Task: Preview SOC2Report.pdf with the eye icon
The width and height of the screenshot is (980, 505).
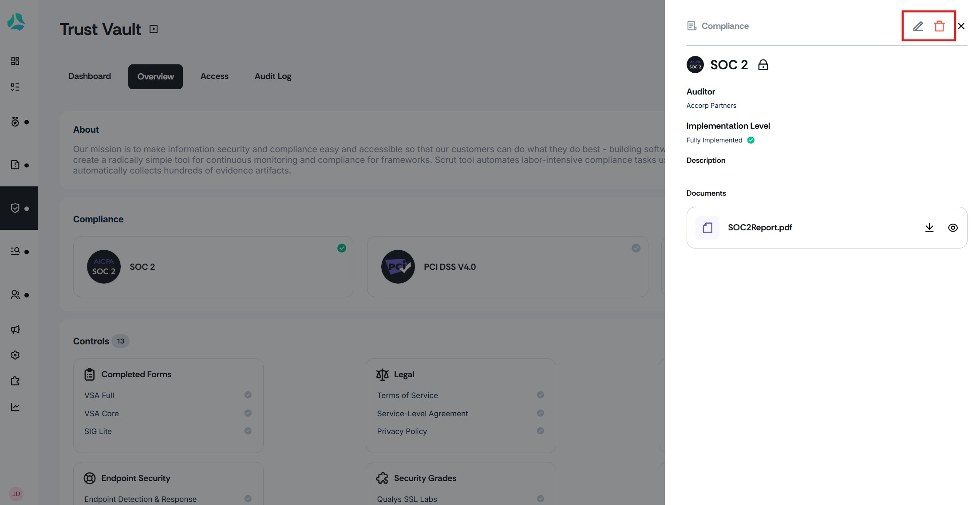Action: click(x=953, y=228)
